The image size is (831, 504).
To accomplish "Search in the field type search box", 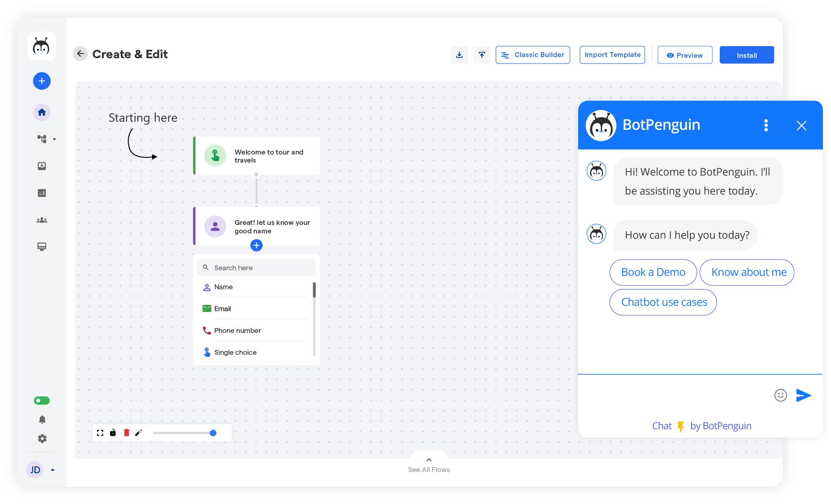I will click(257, 268).
